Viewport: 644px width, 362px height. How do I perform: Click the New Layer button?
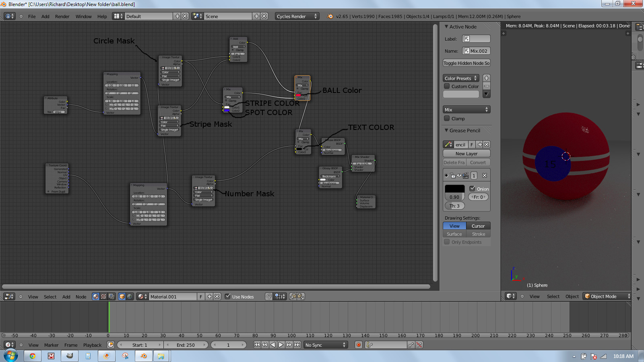466,153
